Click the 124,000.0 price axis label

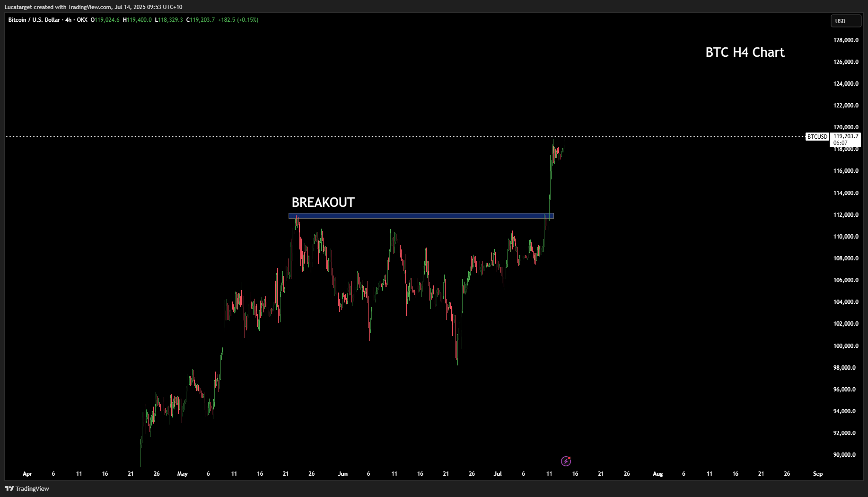click(x=846, y=84)
